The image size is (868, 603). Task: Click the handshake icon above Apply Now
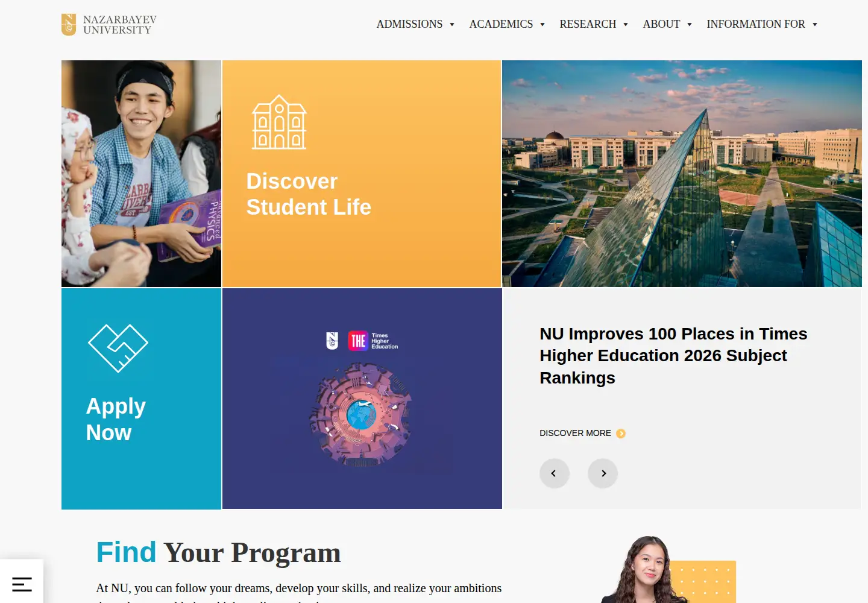(118, 349)
